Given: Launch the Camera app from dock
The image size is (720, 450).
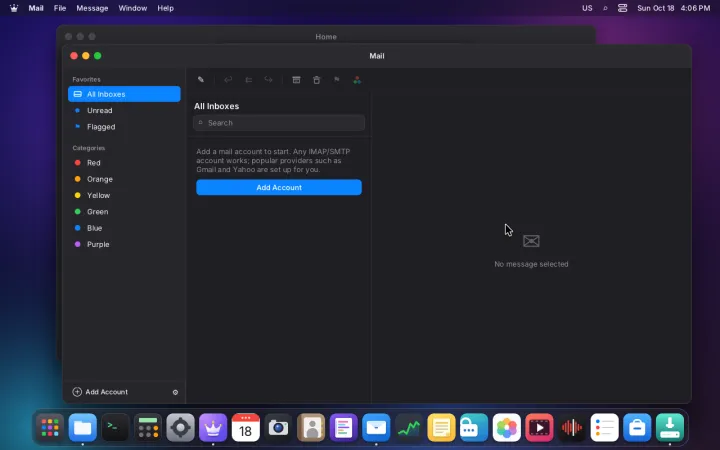Looking at the screenshot, I should click(278, 428).
